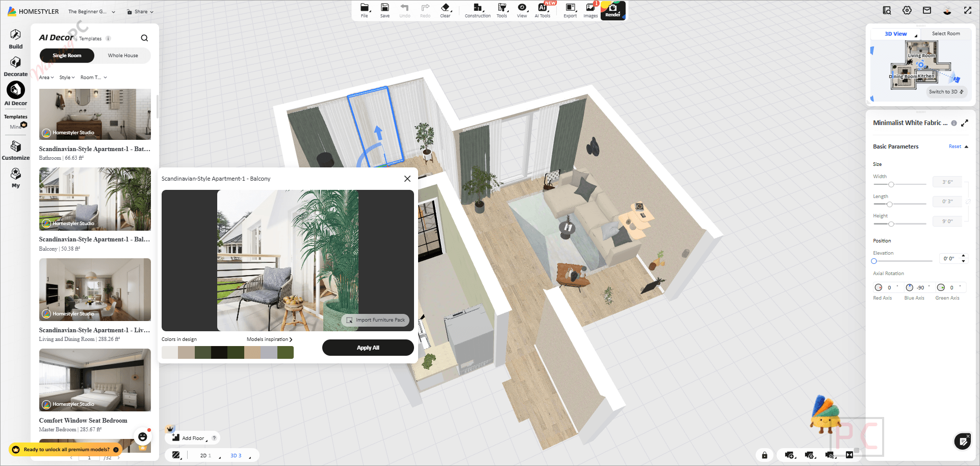Open the Decorate sidebar panel
980x466 pixels.
tap(16, 66)
